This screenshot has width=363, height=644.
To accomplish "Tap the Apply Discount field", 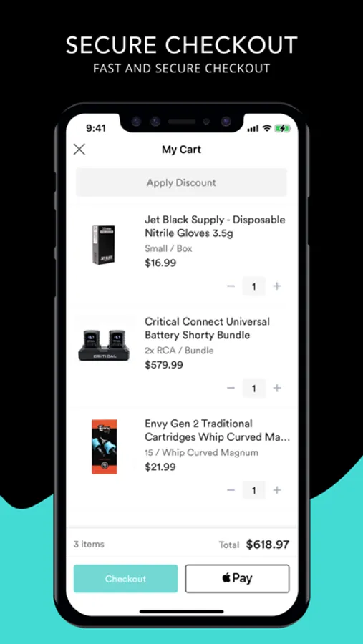I will tap(181, 182).
